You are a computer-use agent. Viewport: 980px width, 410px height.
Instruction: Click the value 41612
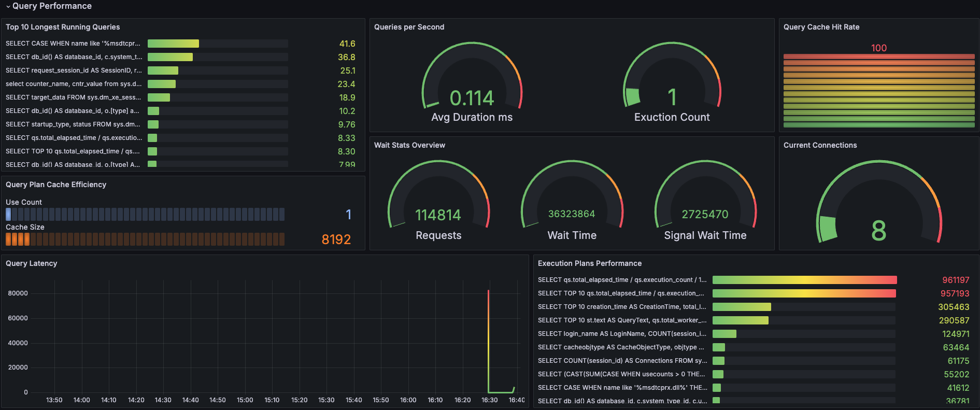pyautogui.click(x=958, y=388)
